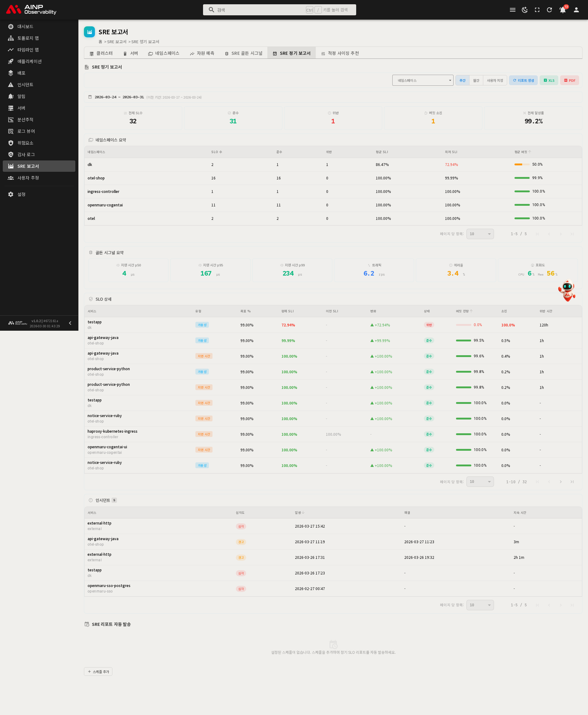Collapse sidebar with chevron arrow
The image size is (588, 715).
(70, 323)
